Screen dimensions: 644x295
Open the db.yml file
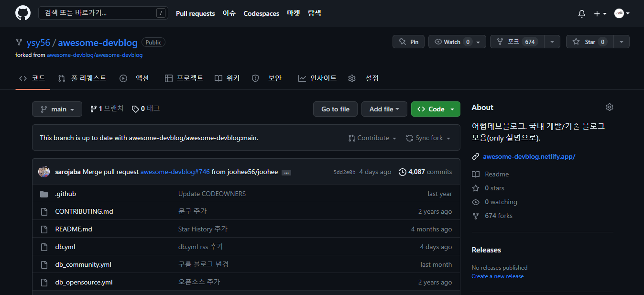(65, 247)
